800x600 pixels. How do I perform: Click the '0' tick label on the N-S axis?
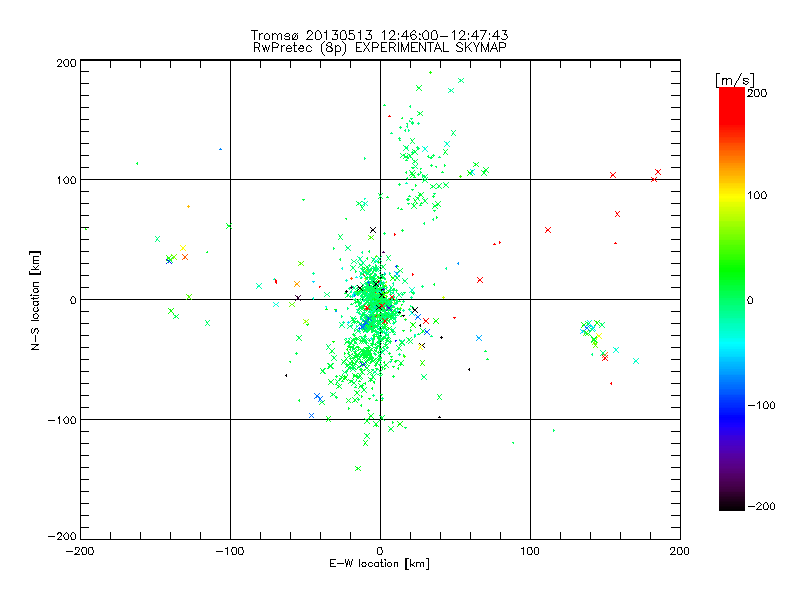point(73,300)
